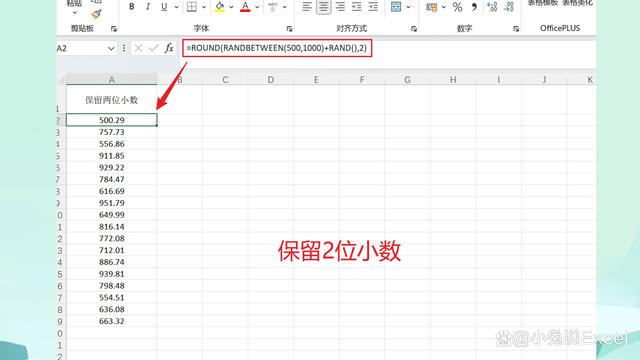This screenshot has width=640, height=360.
Task: Open the font color dropdown arrow
Action: pyautogui.click(x=257, y=7)
